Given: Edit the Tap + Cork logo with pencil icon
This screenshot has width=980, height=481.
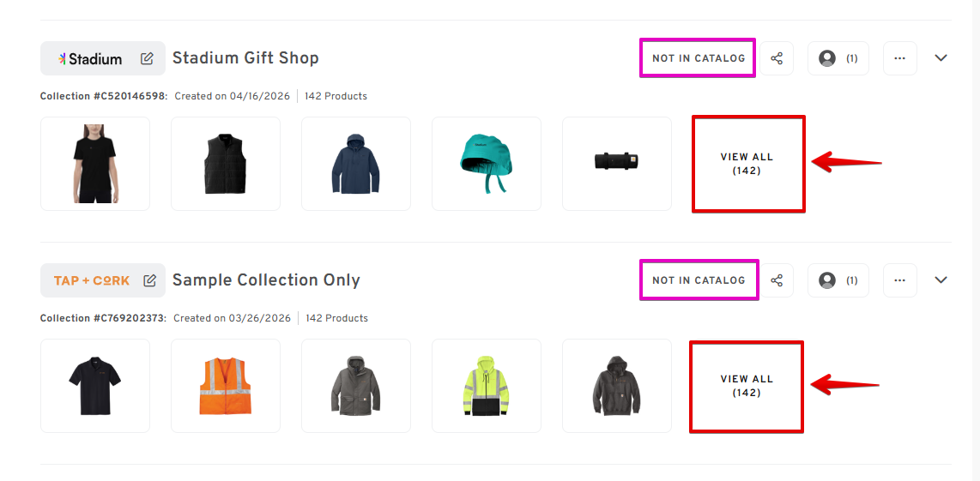Looking at the screenshot, I should [x=150, y=280].
